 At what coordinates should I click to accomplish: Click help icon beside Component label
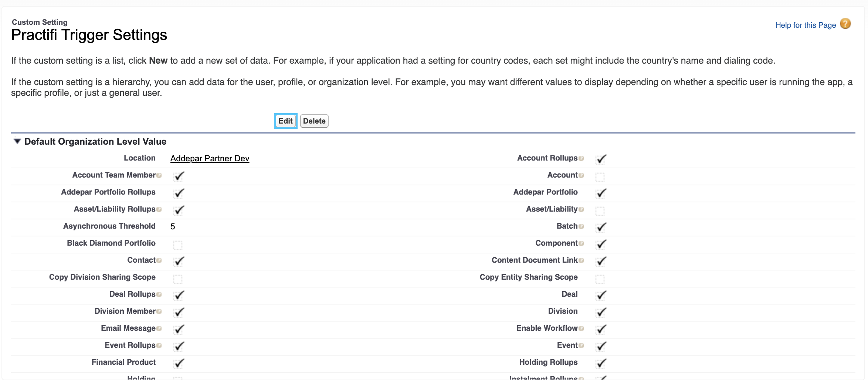click(581, 243)
